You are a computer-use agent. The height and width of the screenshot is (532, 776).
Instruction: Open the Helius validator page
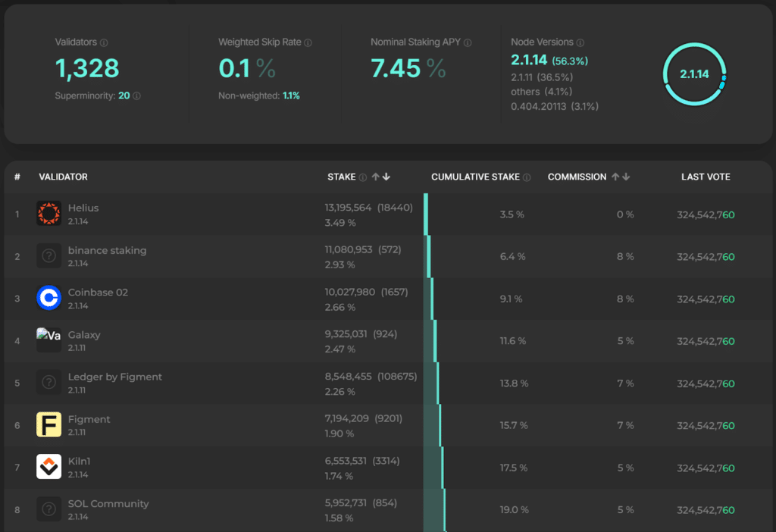[83, 208]
